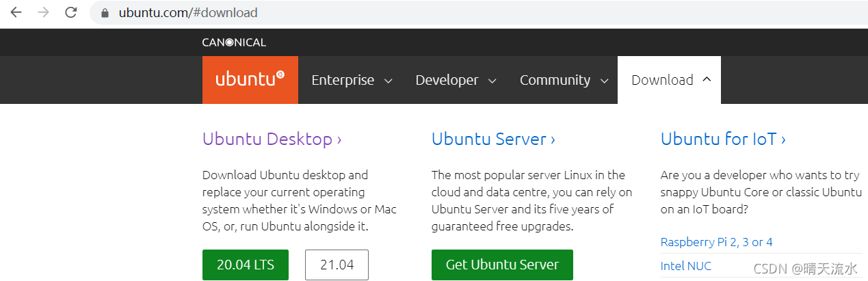Click the padlock icon in the address bar
The width and height of the screenshot is (868, 281).
point(105,12)
